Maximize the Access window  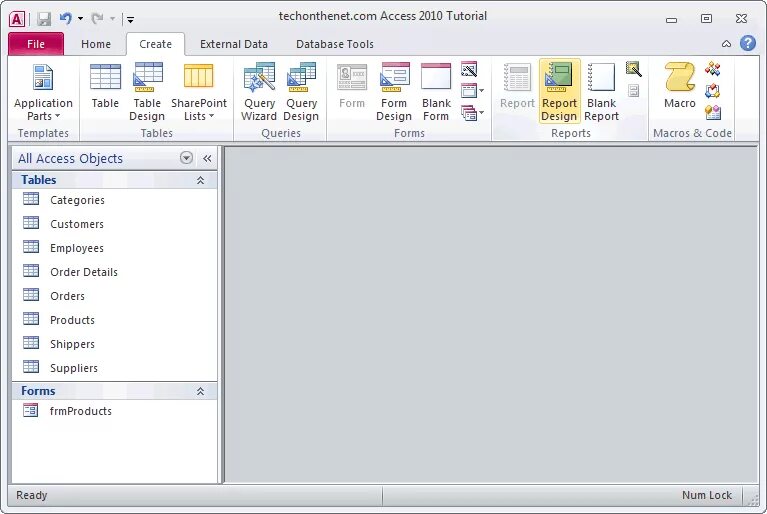706,19
